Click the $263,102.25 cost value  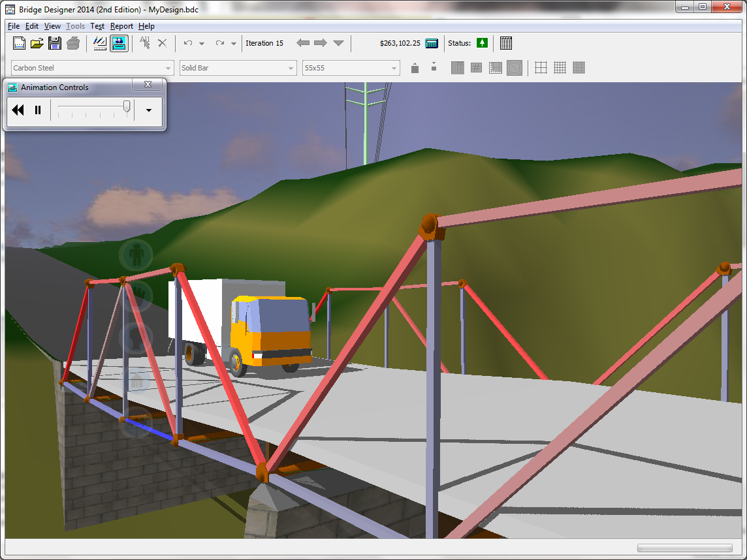point(400,43)
